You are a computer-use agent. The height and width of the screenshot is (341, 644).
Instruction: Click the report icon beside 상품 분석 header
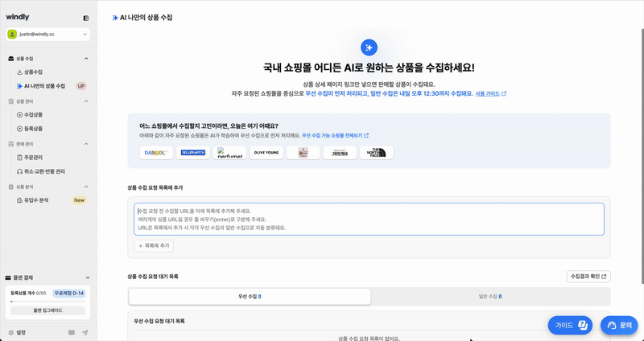(11, 187)
